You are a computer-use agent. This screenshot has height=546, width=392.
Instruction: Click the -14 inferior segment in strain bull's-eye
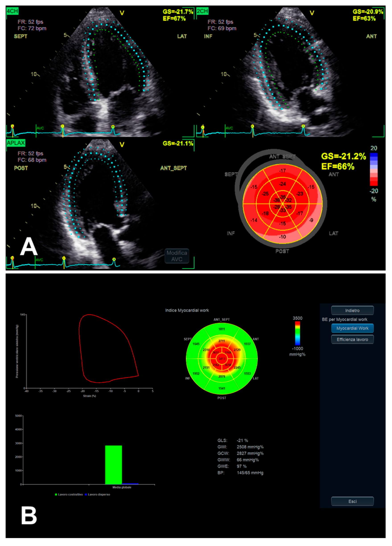click(254, 220)
